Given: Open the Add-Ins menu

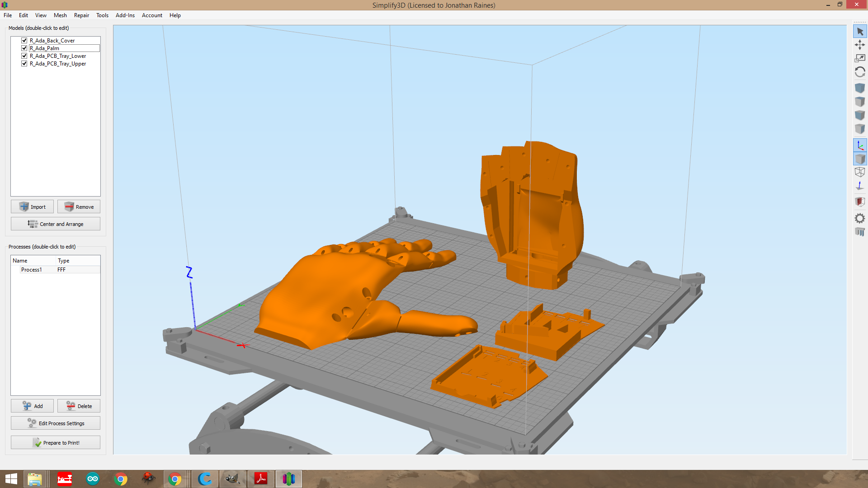Looking at the screenshot, I should 125,15.
